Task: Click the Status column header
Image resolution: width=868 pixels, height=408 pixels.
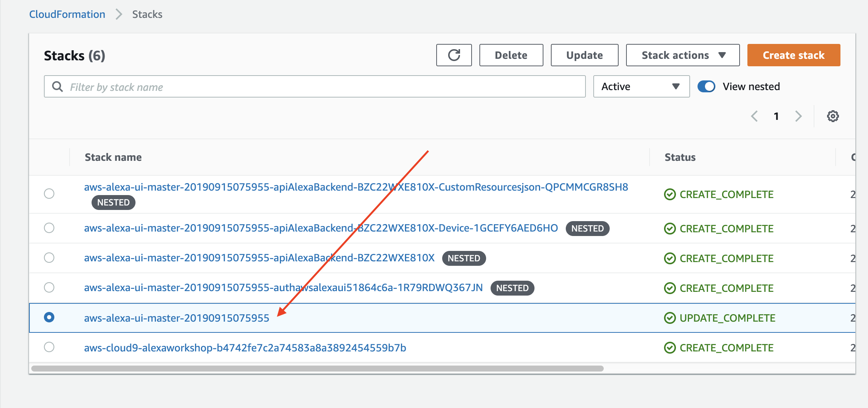Action: [680, 157]
